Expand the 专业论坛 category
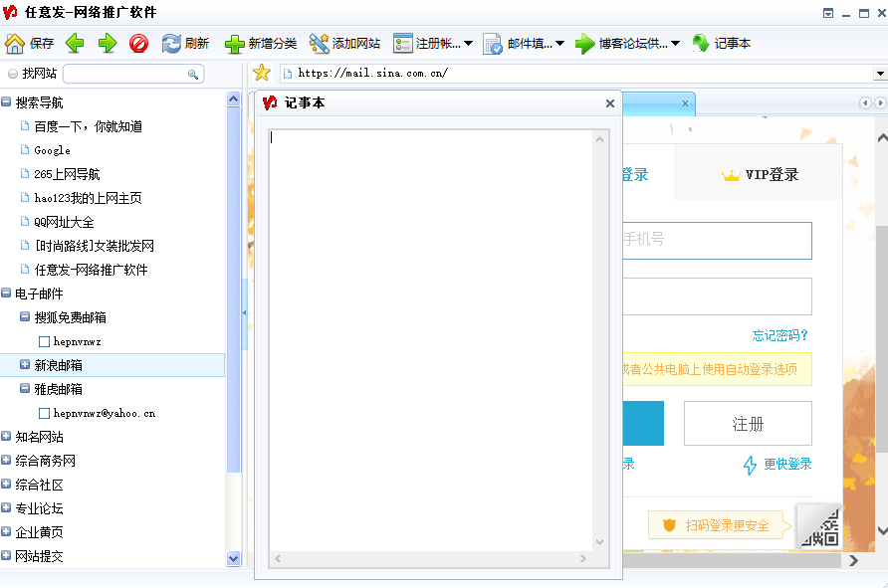This screenshot has width=888, height=588. (6, 507)
